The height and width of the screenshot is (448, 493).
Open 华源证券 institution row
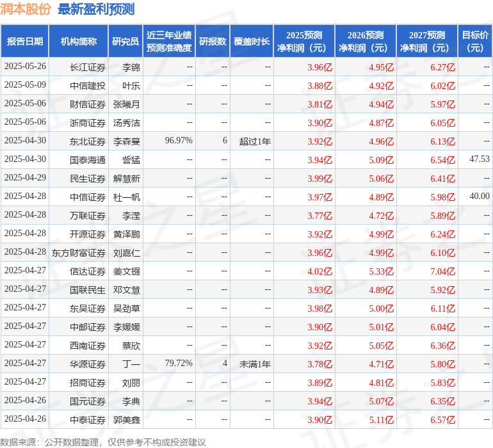[88, 364]
